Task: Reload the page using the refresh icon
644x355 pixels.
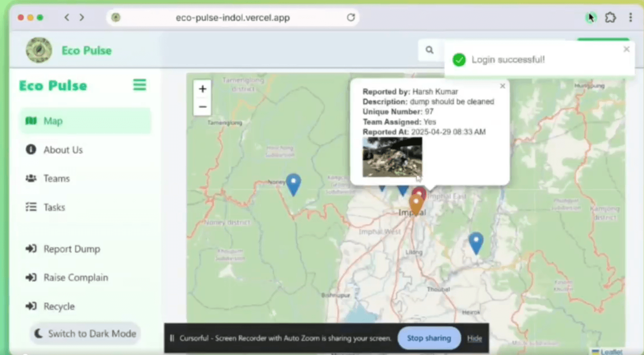Action: tap(350, 18)
